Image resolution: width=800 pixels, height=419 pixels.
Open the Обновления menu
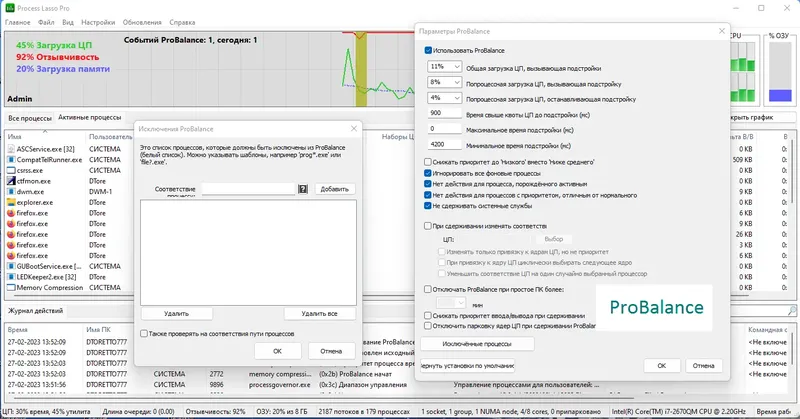click(142, 22)
